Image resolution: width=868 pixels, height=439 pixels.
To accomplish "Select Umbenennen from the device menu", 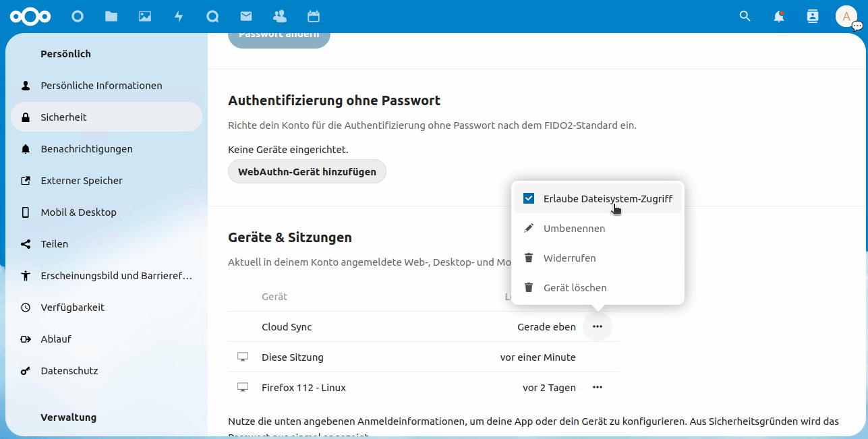I will (x=575, y=228).
